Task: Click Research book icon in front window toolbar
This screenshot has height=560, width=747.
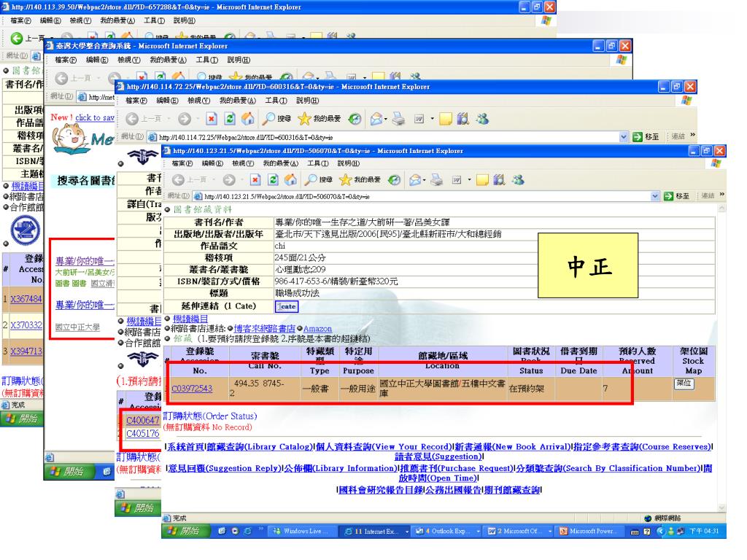Action: [x=499, y=180]
